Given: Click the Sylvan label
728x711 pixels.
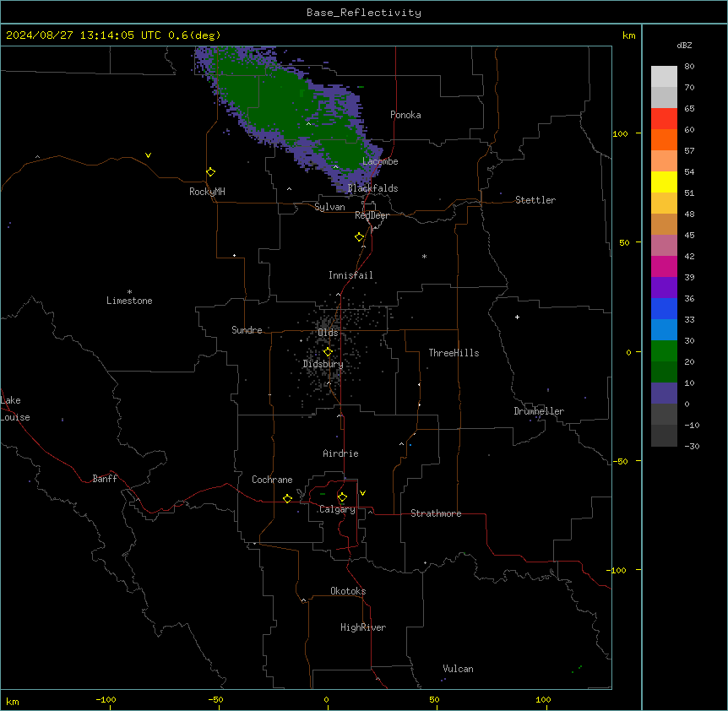Looking at the screenshot, I should click(329, 207).
